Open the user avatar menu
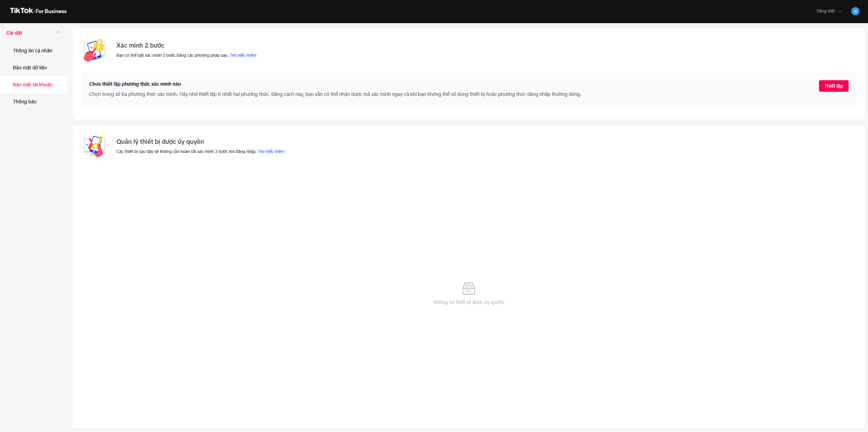Image resolution: width=868 pixels, height=432 pixels. [855, 11]
